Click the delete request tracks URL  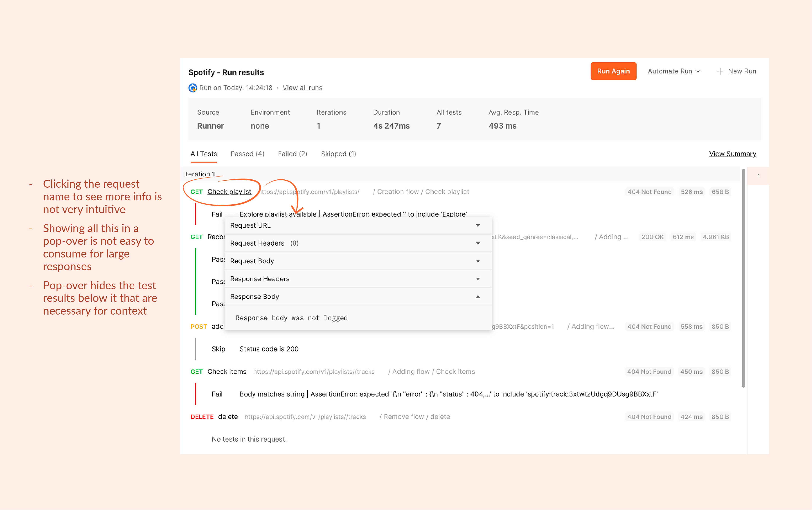pyautogui.click(x=305, y=417)
